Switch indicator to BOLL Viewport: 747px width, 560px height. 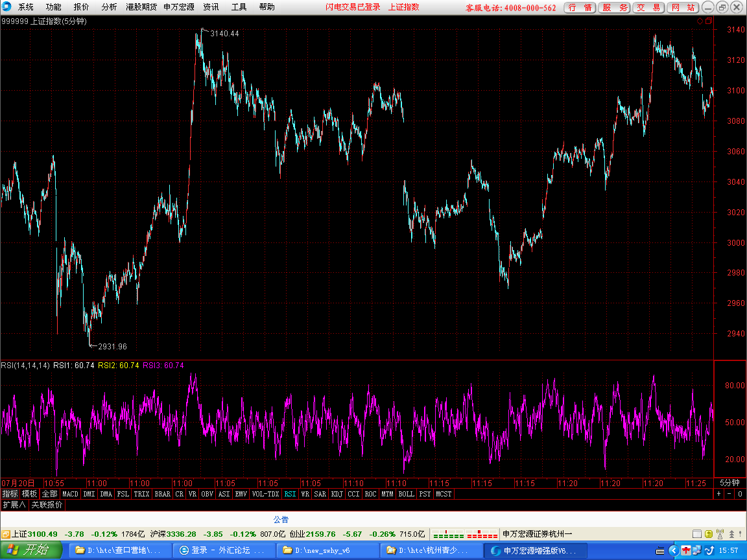406,494
